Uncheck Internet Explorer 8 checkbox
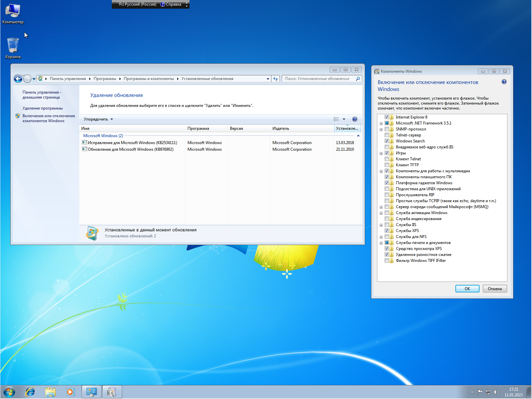The image size is (532, 399). pos(387,117)
